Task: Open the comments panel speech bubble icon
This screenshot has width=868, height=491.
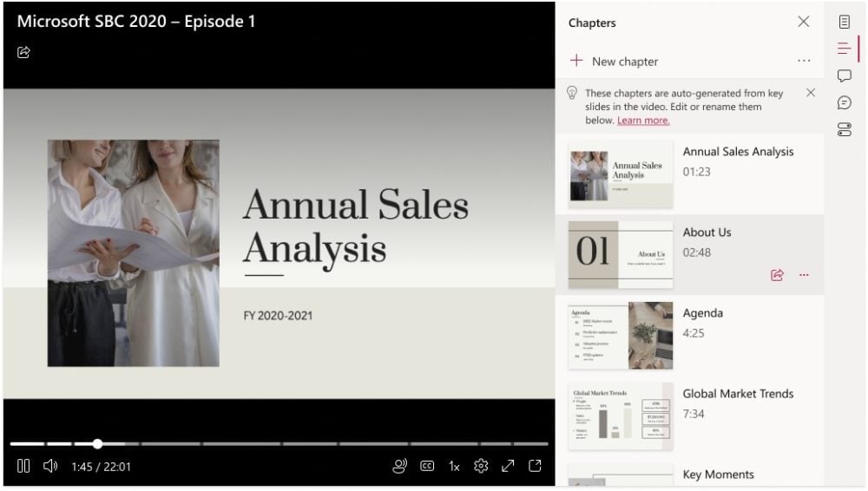Action: pos(845,75)
